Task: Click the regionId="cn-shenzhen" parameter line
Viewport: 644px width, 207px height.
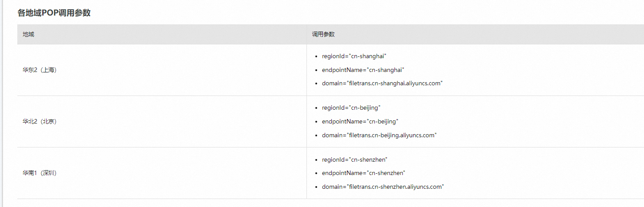Action: click(355, 159)
